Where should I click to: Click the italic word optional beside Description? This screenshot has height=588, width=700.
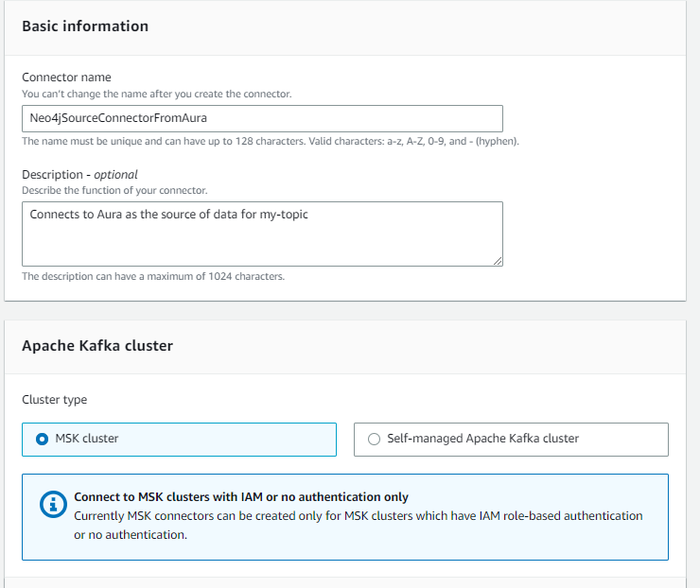115,175
